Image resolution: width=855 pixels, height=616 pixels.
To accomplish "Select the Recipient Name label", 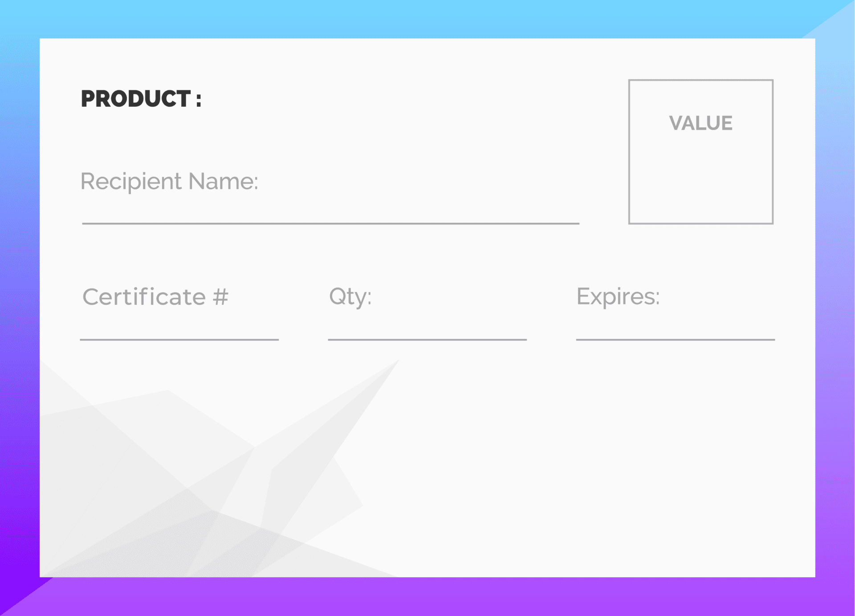I will pos(169,181).
